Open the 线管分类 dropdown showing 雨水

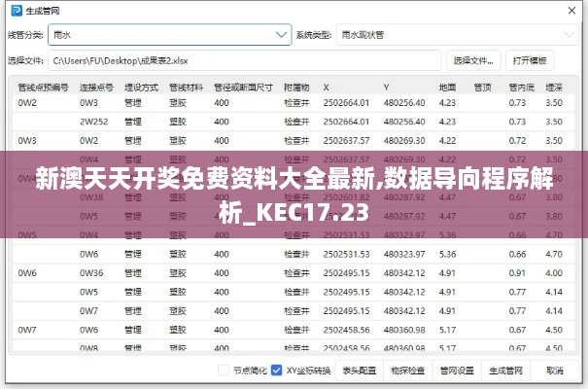pyautogui.click(x=169, y=34)
